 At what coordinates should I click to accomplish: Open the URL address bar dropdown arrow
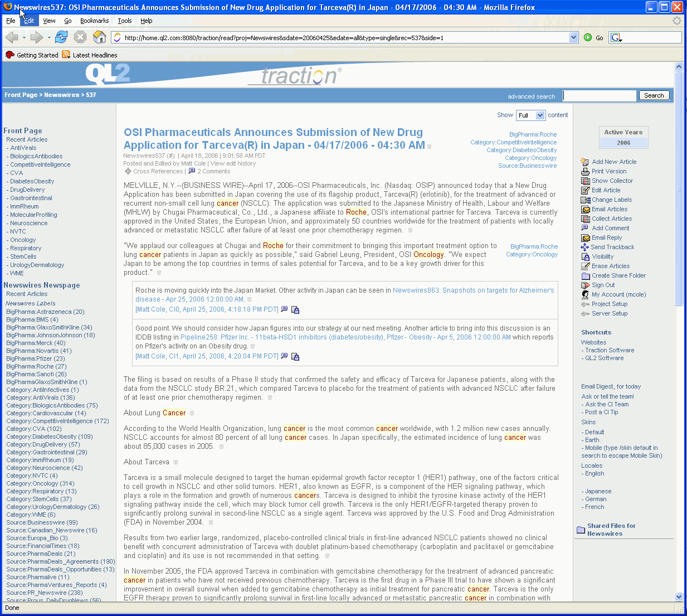coord(574,37)
